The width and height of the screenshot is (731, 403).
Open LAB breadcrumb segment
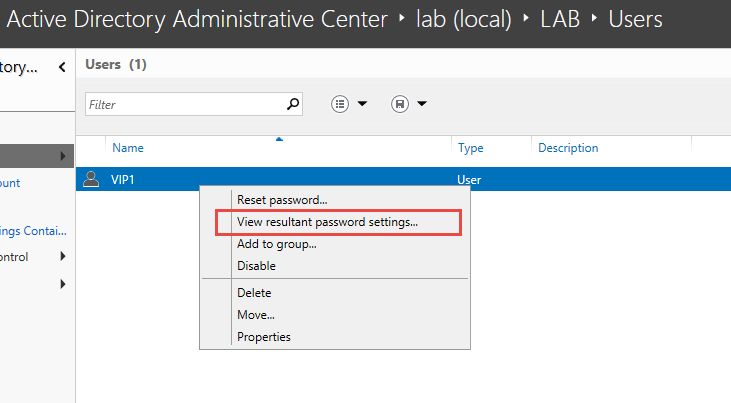click(560, 20)
